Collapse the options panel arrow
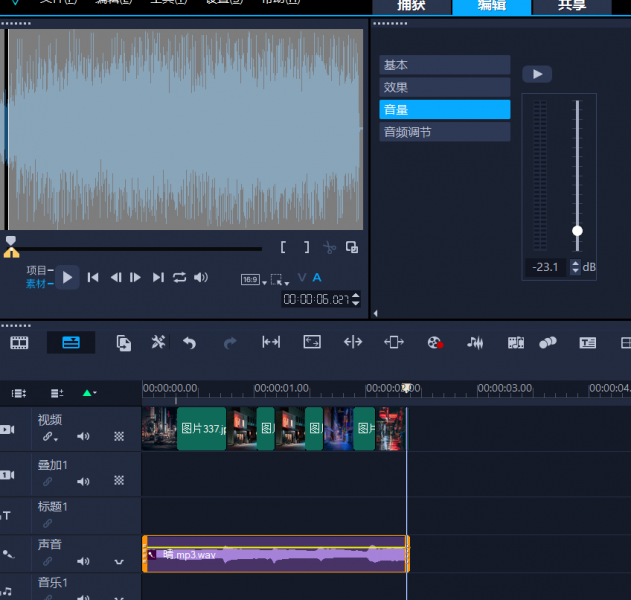 point(375,313)
